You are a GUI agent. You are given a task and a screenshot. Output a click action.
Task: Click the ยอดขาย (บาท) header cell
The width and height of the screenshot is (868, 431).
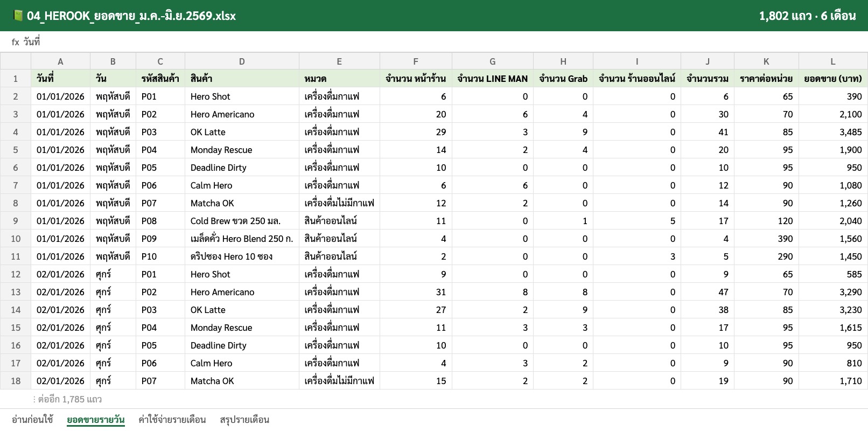(x=833, y=79)
